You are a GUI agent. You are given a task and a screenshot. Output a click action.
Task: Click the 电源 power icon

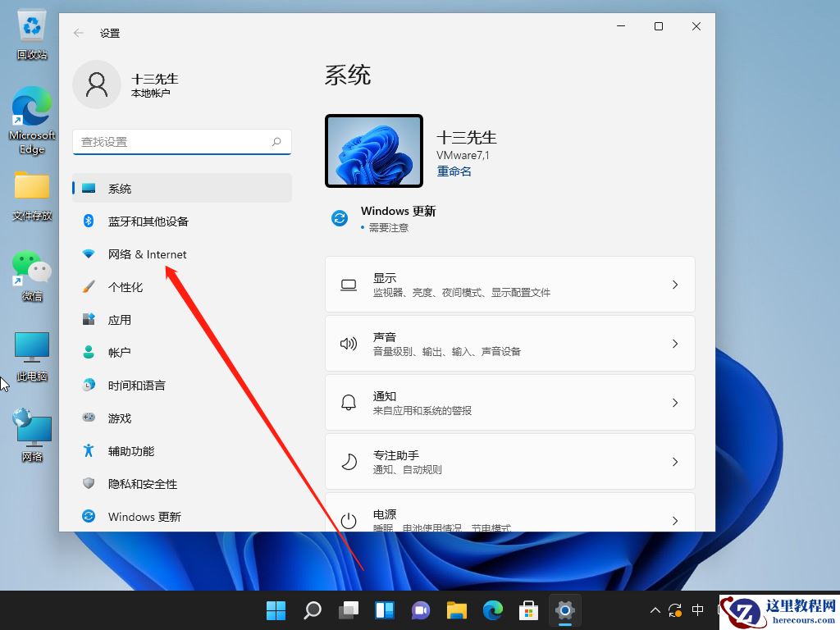click(x=348, y=518)
